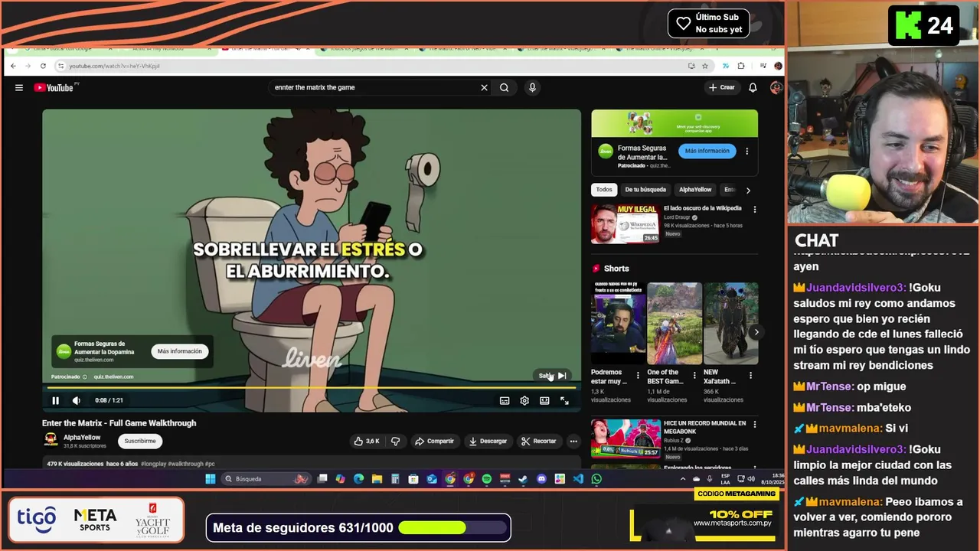Go to the YouTube home logo

click(x=54, y=88)
